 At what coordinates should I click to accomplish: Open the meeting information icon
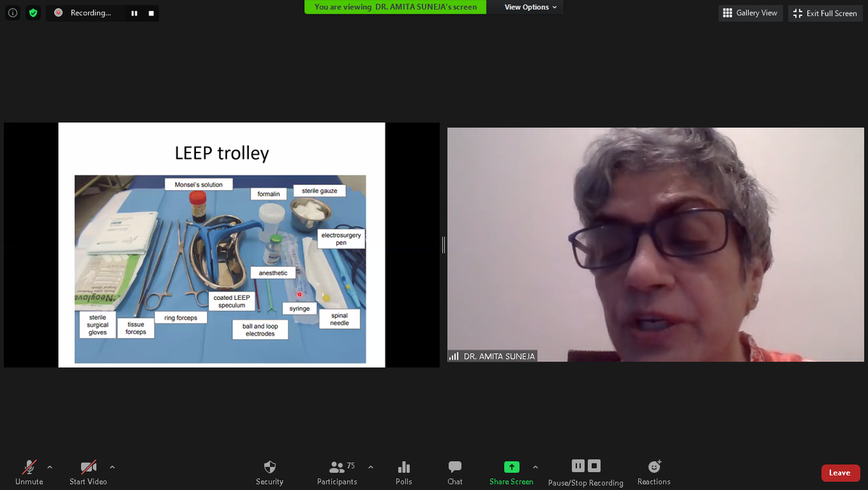(13, 13)
